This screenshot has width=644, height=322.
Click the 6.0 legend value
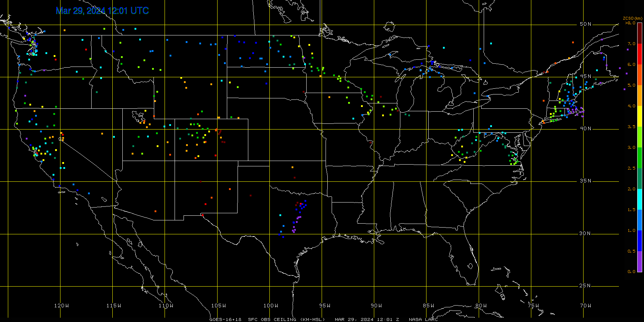click(631, 65)
